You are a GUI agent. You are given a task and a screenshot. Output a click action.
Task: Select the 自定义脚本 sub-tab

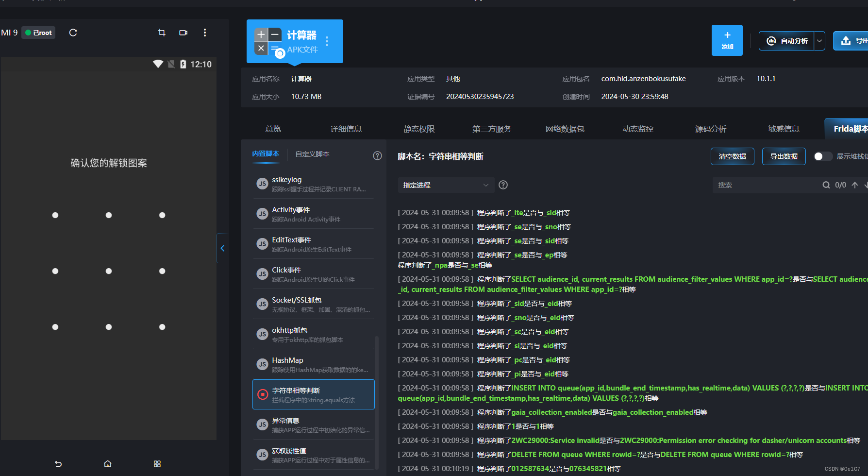[312, 154]
